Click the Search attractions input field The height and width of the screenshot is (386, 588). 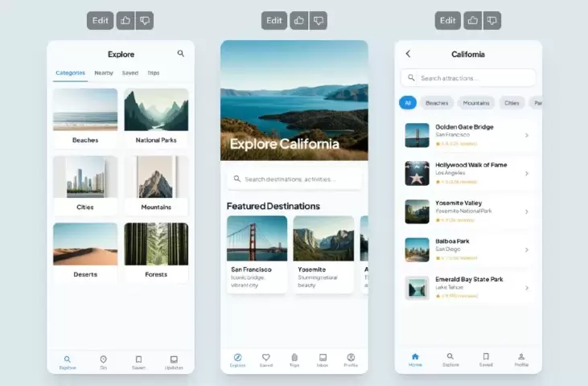click(468, 78)
